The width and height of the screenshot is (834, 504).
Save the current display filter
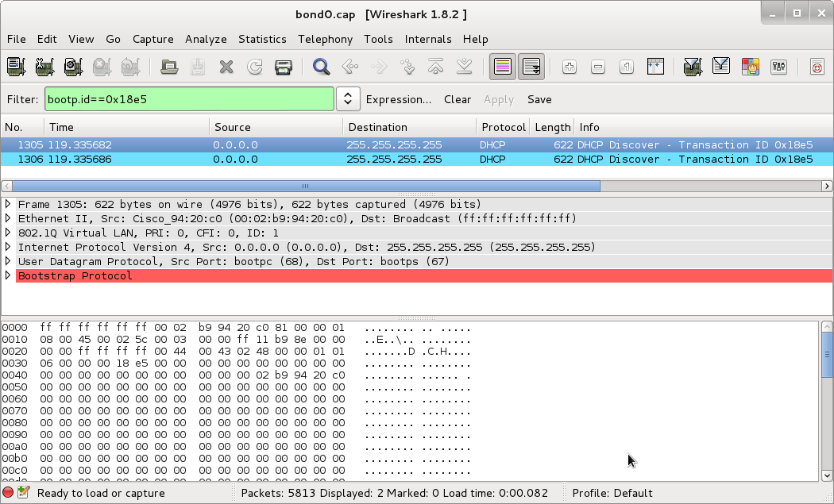click(x=539, y=99)
